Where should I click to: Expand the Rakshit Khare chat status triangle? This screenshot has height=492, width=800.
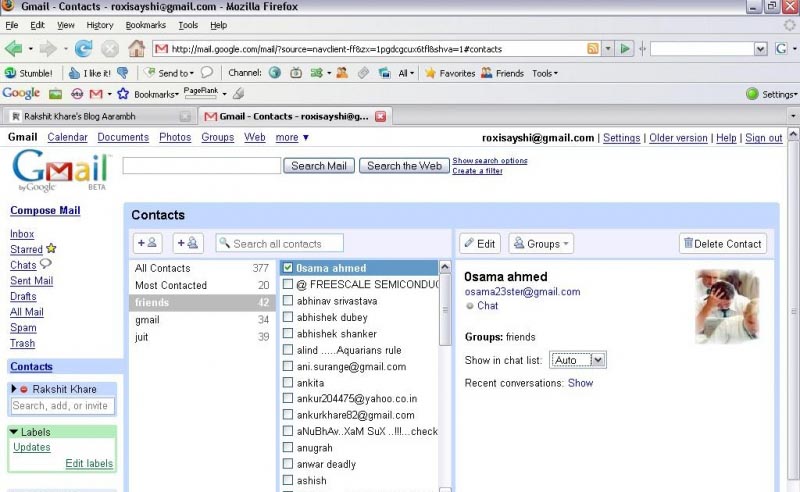pos(14,389)
